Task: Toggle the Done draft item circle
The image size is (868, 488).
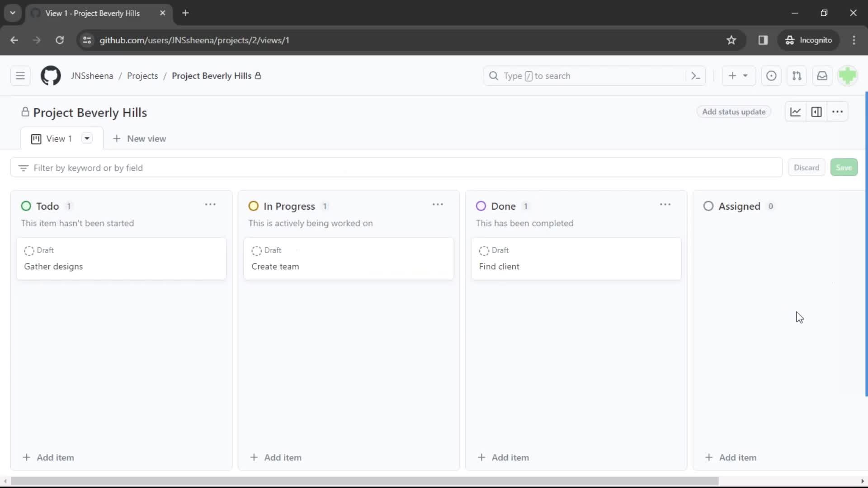Action: [483, 250]
